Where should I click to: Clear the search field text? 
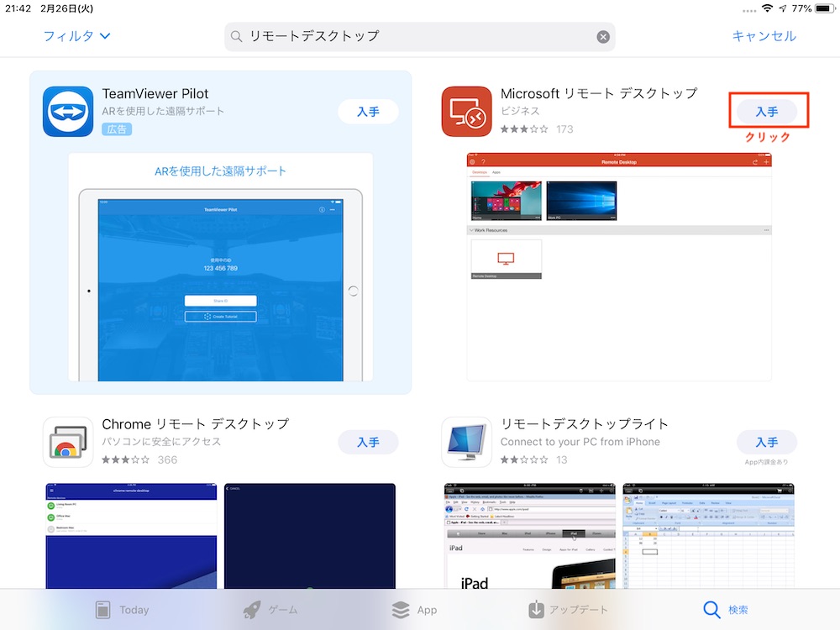(x=602, y=36)
